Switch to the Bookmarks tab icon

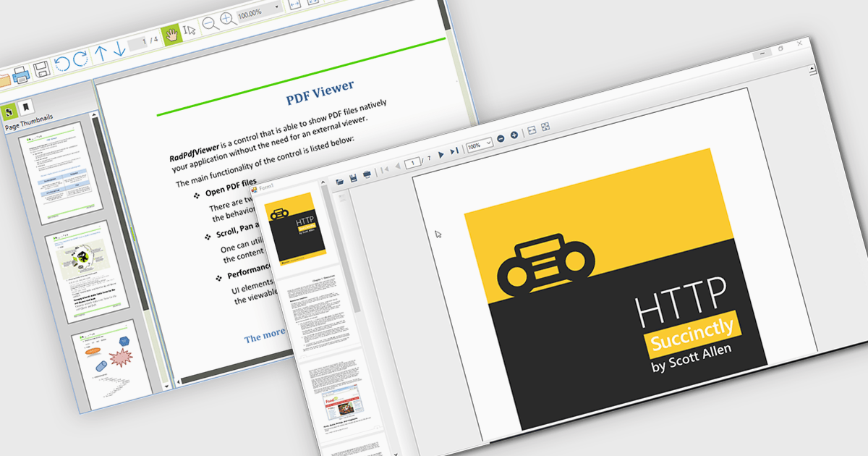[25, 108]
